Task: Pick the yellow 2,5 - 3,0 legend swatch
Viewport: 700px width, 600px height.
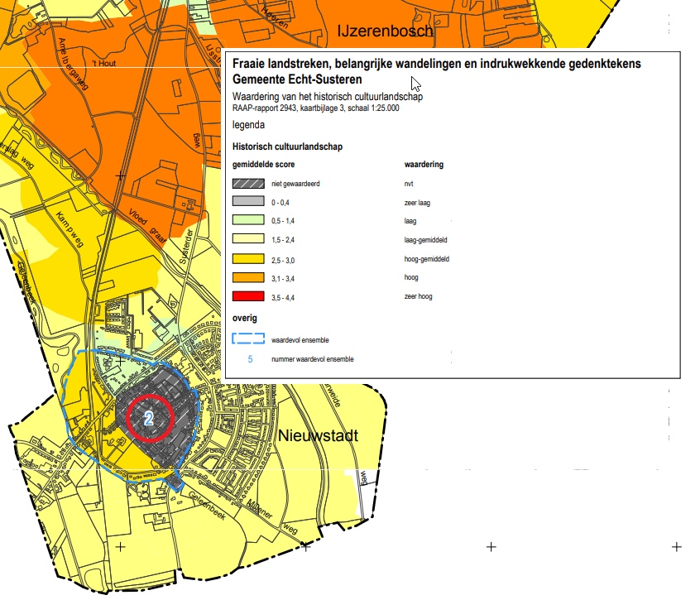Action: click(248, 259)
